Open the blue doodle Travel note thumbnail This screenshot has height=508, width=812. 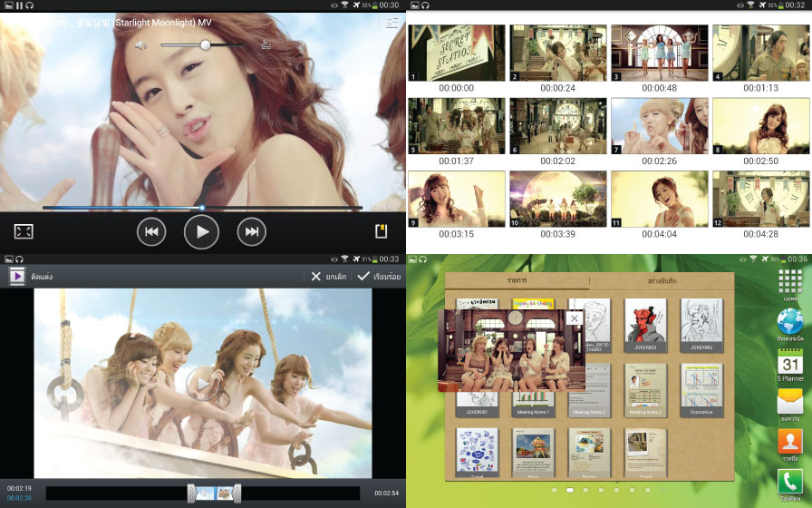click(477, 453)
